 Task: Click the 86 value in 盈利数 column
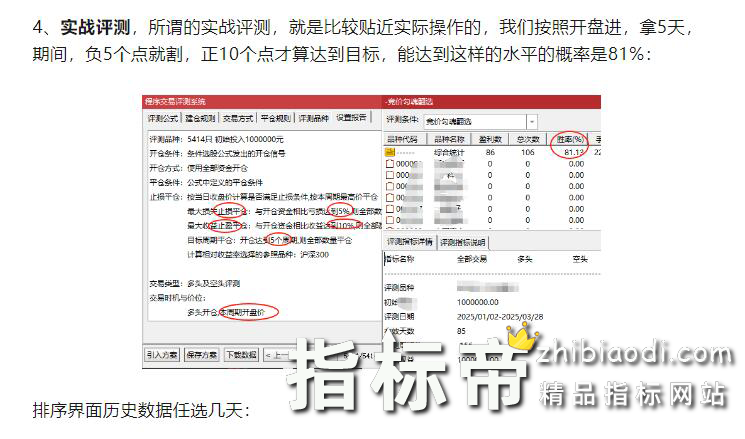point(490,153)
